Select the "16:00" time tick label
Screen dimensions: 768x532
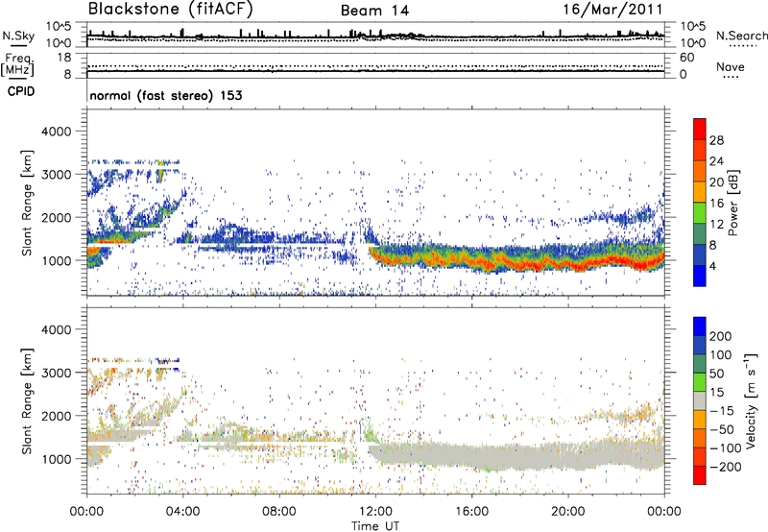click(471, 512)
